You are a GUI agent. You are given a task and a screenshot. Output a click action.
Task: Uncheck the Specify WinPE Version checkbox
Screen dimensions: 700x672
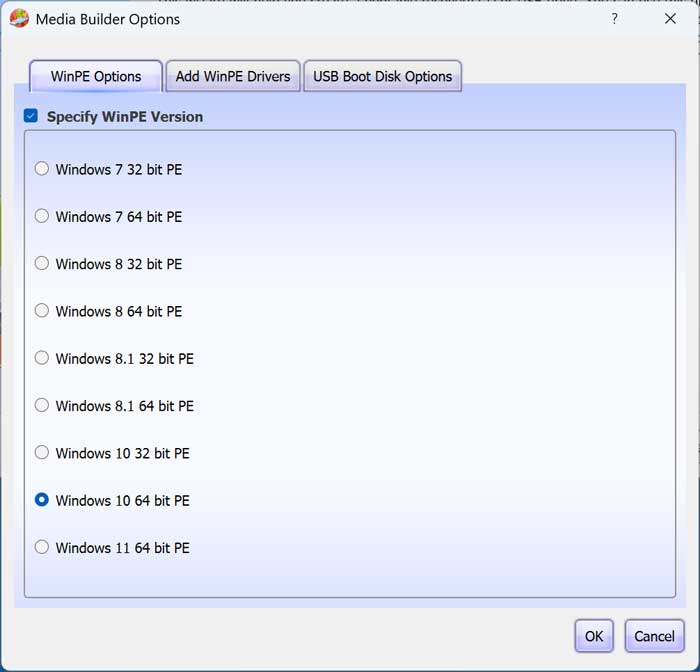pyautogui.click(x=31, y=116)
